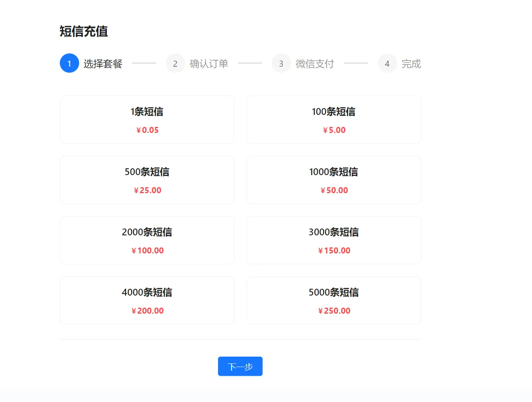Click the 下一步 button
The height and width of the screenshot is (402, 532).
(x=240, y=366)
